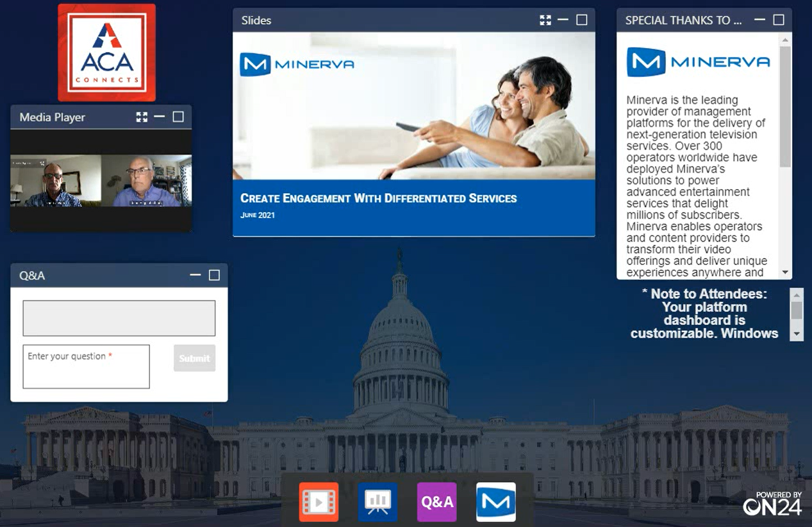The height and width of the screenshot is (527, 812).
Task: Minimize the Slides window
Action: click(x=563, y=20)
